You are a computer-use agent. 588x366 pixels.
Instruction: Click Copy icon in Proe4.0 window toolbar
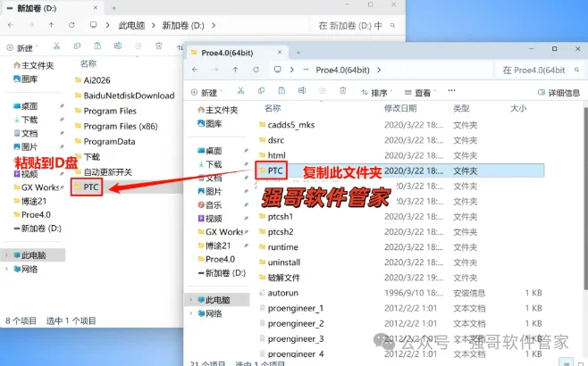[261, 91]
